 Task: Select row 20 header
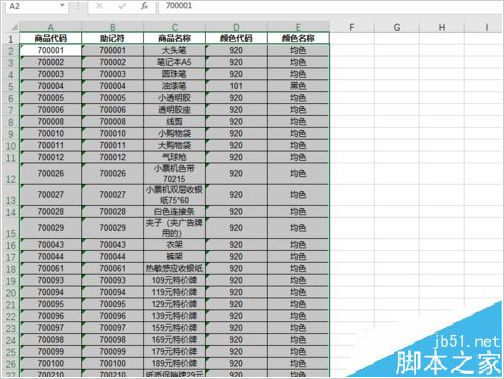pos(11,293)
